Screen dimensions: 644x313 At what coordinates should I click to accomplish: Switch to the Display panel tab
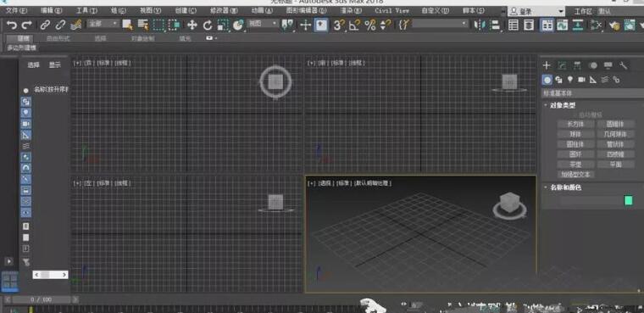tap(608, 65)
